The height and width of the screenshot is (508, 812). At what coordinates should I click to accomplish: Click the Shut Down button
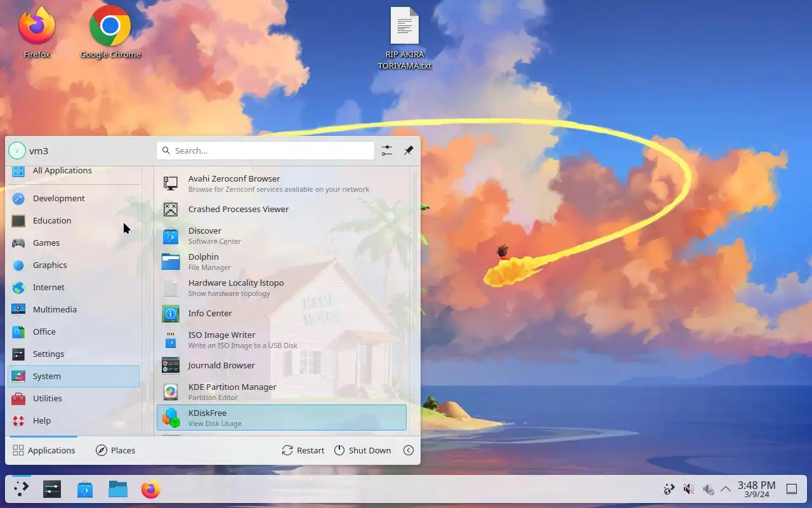tap(363, 450)
